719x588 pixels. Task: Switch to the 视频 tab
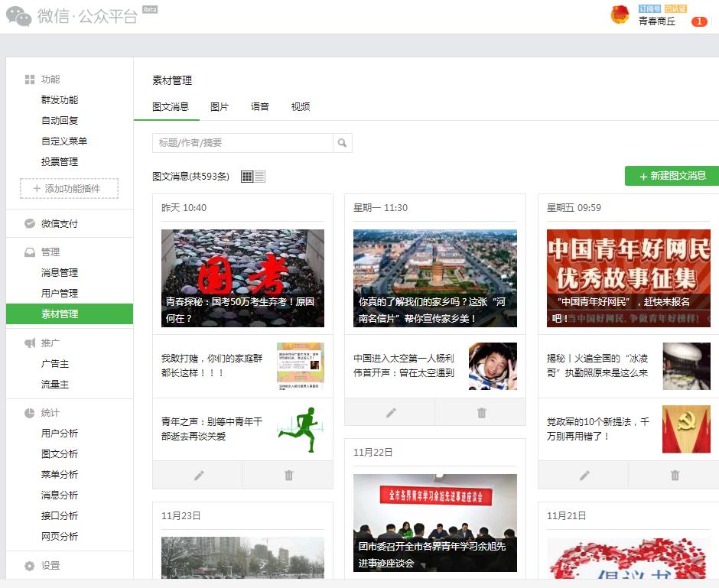pyautogui.click(x=301, y=107)
